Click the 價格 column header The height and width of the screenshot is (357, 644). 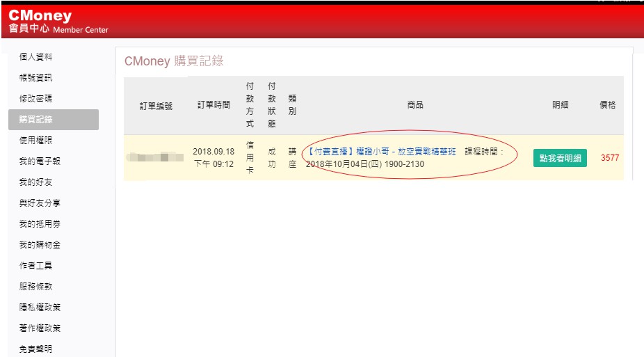[608, 105]
